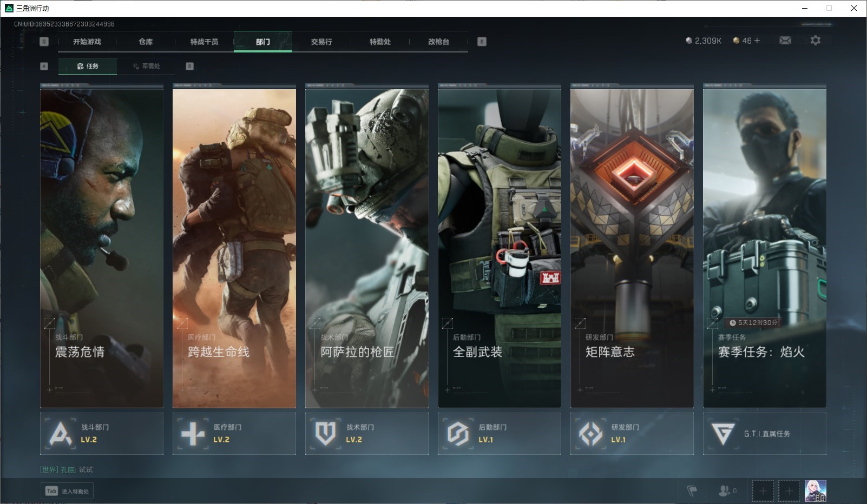This screenshot has width=867, height=504.
Task: Open the 震荡危情 mission card
Action: coord(102,248)
